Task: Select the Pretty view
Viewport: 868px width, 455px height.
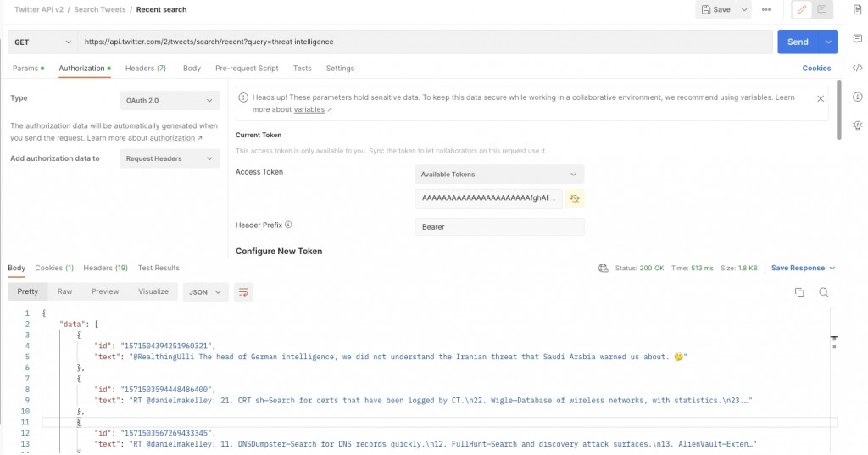Action: point(28,291)
